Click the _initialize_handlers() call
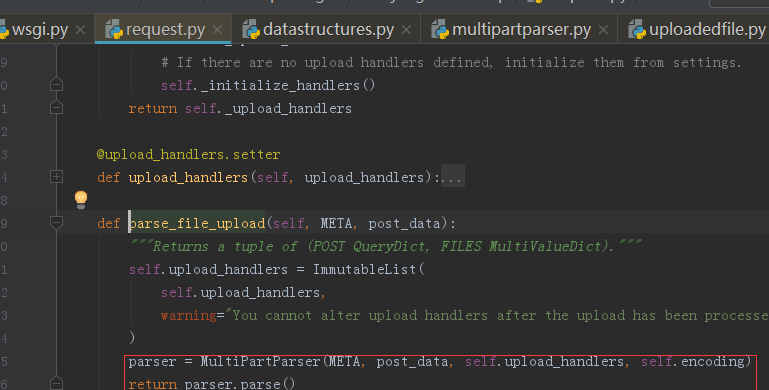This screenshot has height=390, width=769. click(x=288, y=85)
